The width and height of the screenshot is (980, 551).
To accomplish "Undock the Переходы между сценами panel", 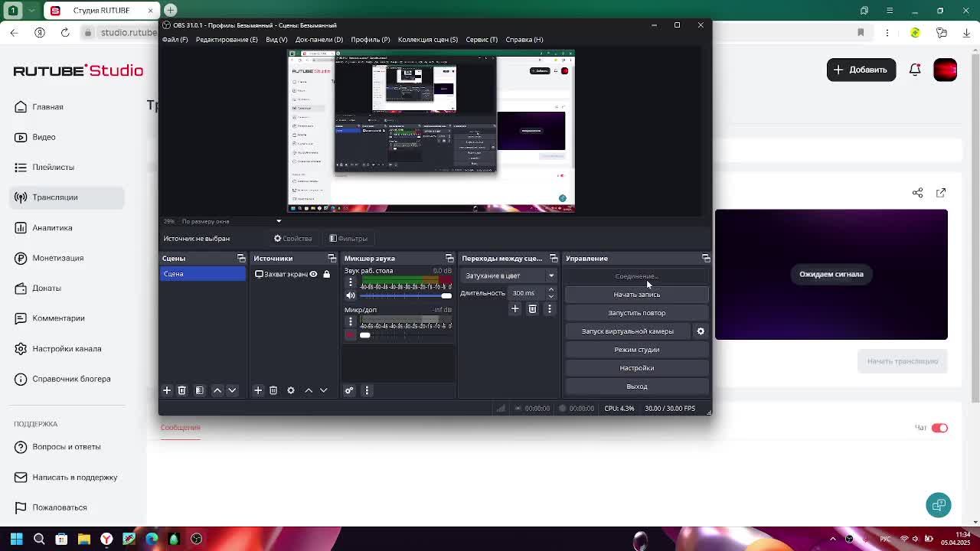I will 554,259.
